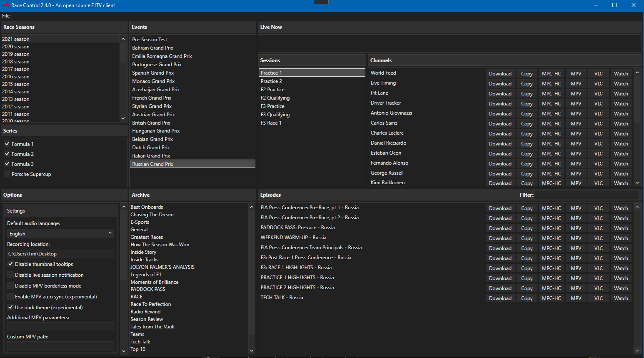Select the F3 Race 1 session
644x358 pixels.
pyautogui.click(x=312, y=123)
